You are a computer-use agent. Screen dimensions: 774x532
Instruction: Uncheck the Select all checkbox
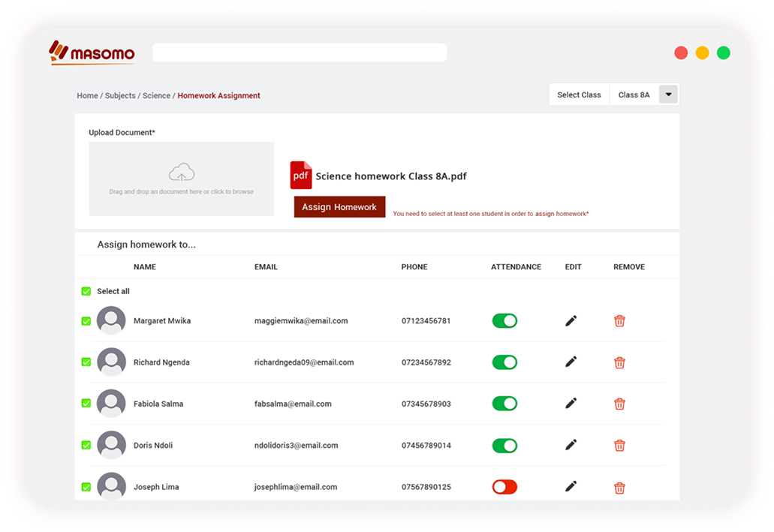click(x=86, y=291)
